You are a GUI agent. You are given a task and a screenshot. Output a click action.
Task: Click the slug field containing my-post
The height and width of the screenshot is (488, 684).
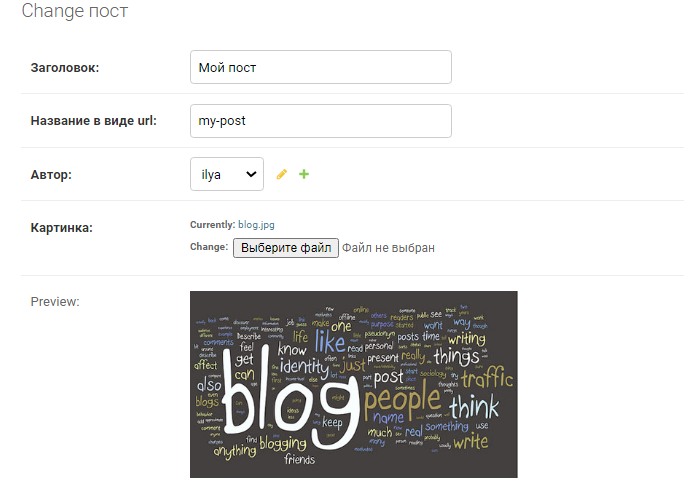click(x=321, y=121)
